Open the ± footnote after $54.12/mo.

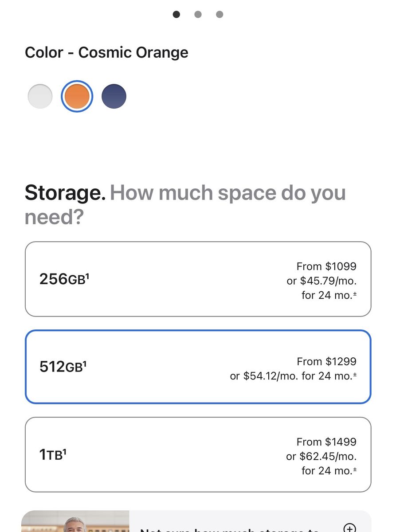pyautogui.click(x=354, y=375)
